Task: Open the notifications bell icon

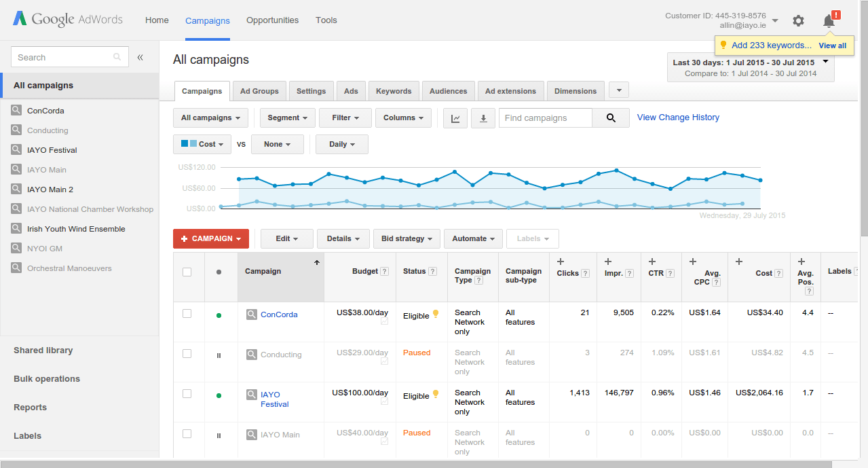Action: click(x=829, y=21)
